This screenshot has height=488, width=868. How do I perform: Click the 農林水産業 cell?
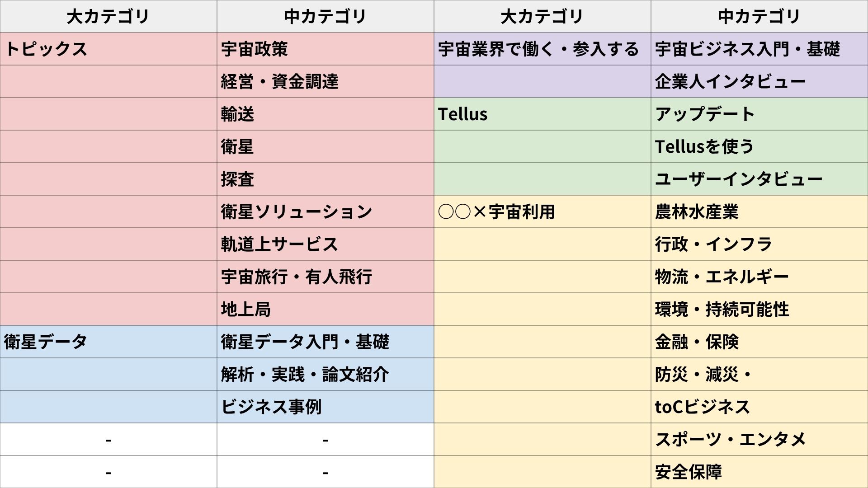759,211
